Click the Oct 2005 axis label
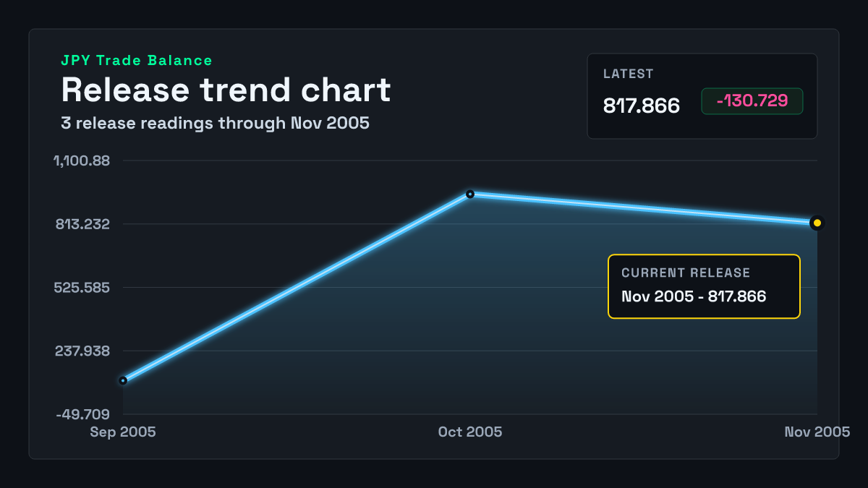Image resolution: width=868 pixels, height=488 pixels. [x=470, y=432]
